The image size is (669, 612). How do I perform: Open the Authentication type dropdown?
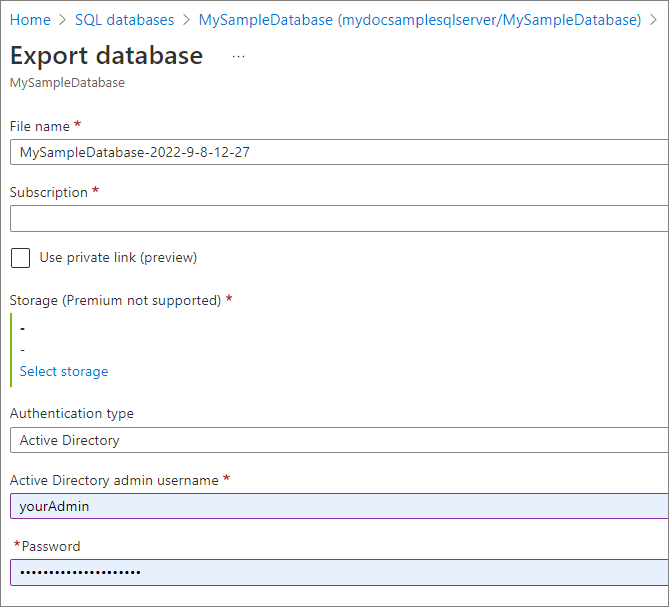(339, 440)
